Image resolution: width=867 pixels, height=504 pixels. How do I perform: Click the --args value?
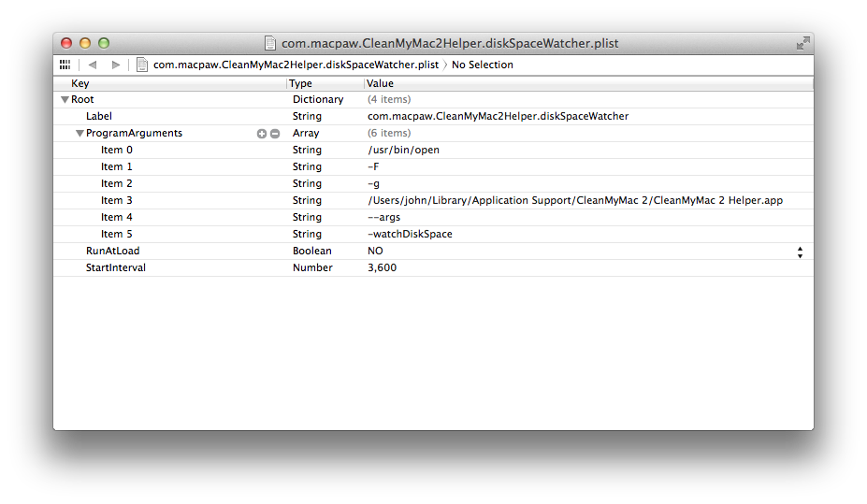click(x=383, y=217)
